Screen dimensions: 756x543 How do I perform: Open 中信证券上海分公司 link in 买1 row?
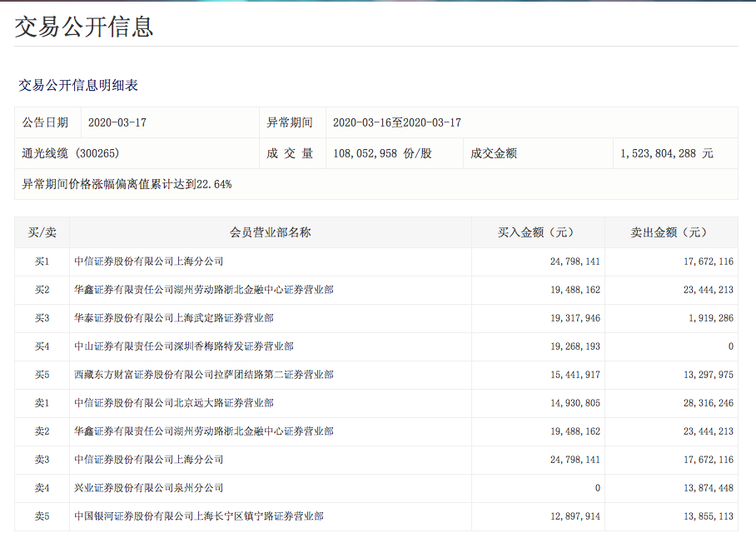tap(148, 262)
